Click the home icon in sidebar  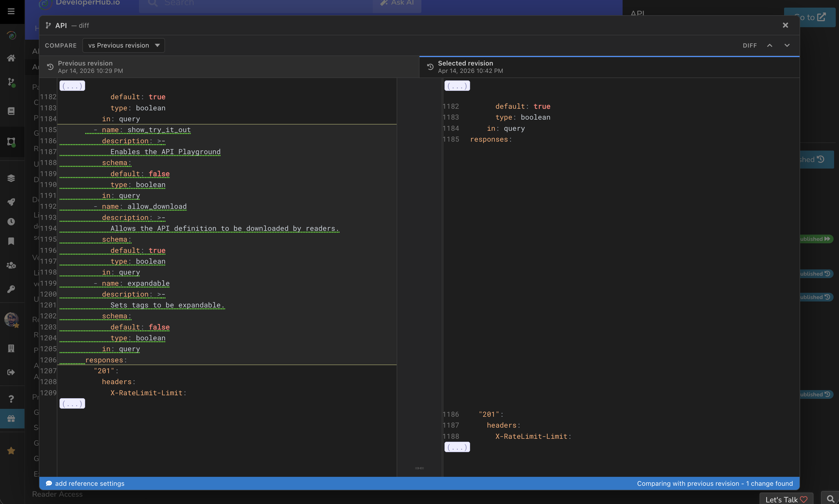[11, 58]
